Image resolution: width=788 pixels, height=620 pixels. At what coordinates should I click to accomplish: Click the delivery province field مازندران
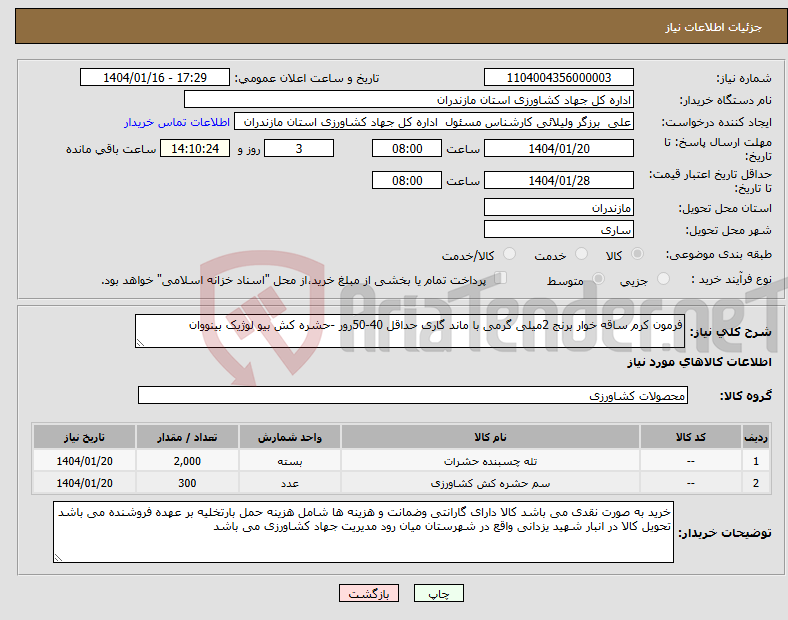(558, 207)
